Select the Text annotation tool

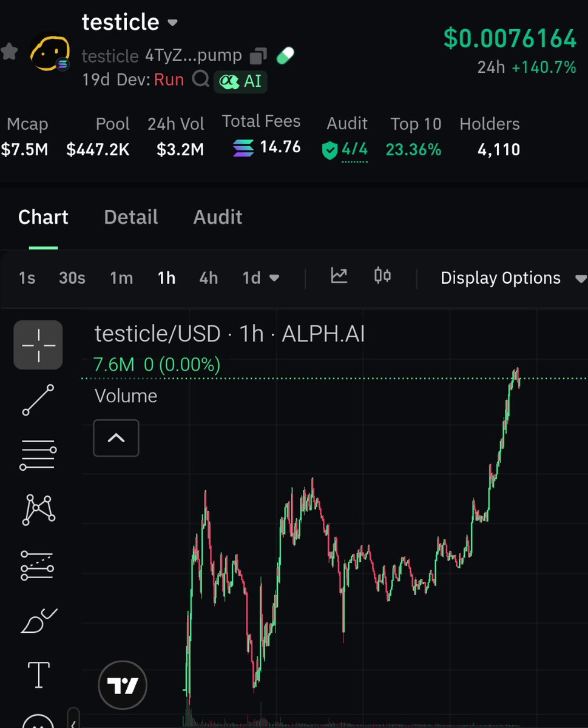coord(39,675)
